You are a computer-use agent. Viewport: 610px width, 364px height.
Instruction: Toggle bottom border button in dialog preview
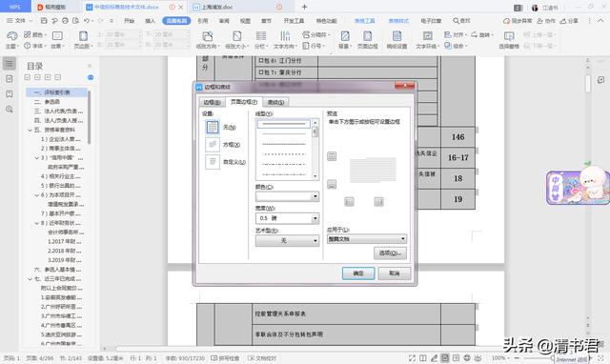click(332, 184)
